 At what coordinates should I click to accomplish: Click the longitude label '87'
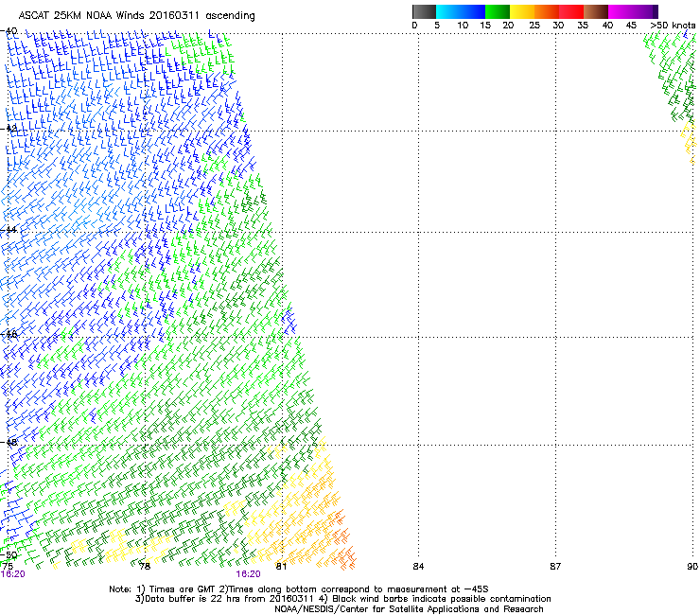click(555, 567)
